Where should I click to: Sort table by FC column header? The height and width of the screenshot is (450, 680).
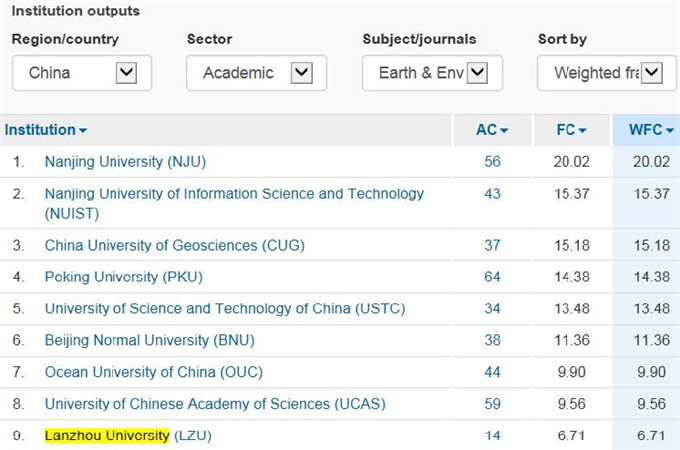coord(571,130)
